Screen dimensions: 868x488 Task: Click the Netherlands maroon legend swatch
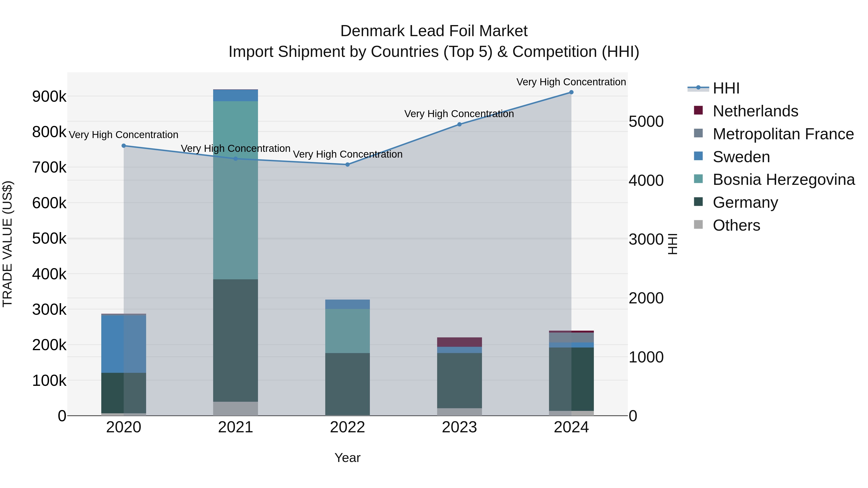click(698, 110)
